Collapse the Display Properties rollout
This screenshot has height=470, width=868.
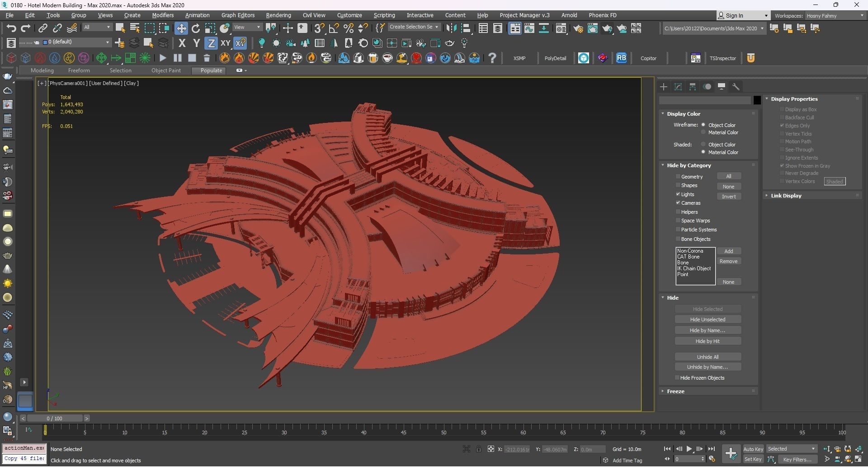[x=794, y=99]
